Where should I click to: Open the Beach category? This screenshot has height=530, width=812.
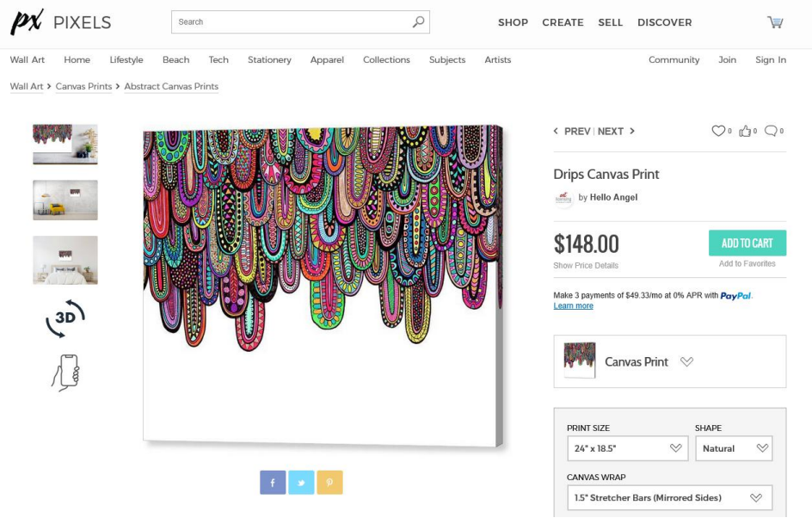(176, 59)
